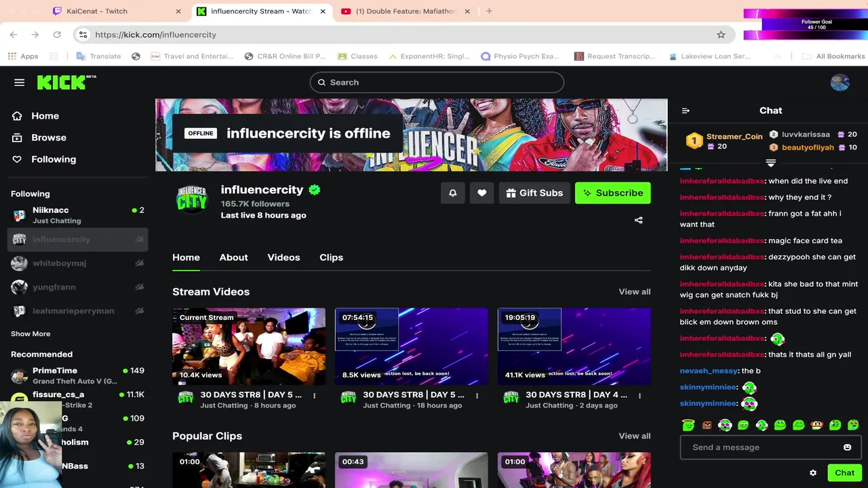Close the KaiCenat Twitch tab
The image size is (868, 488).
point(178,12)
